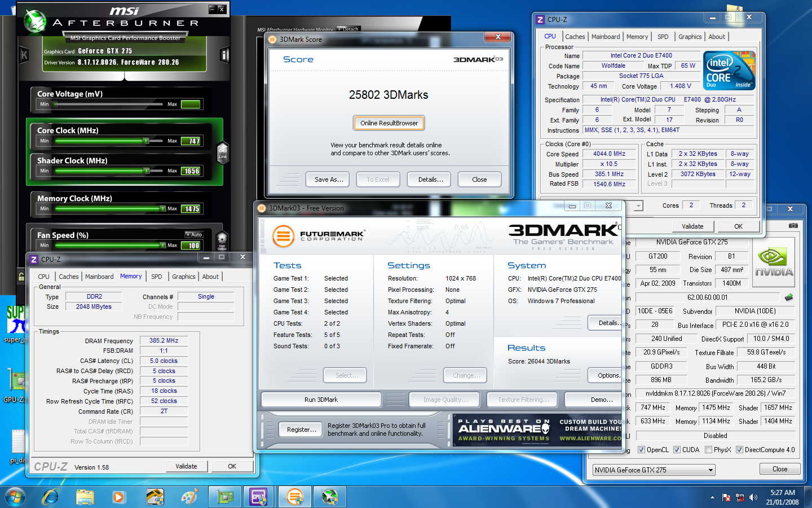Click the Alienware advertisement banner

(x=537, y=430)
